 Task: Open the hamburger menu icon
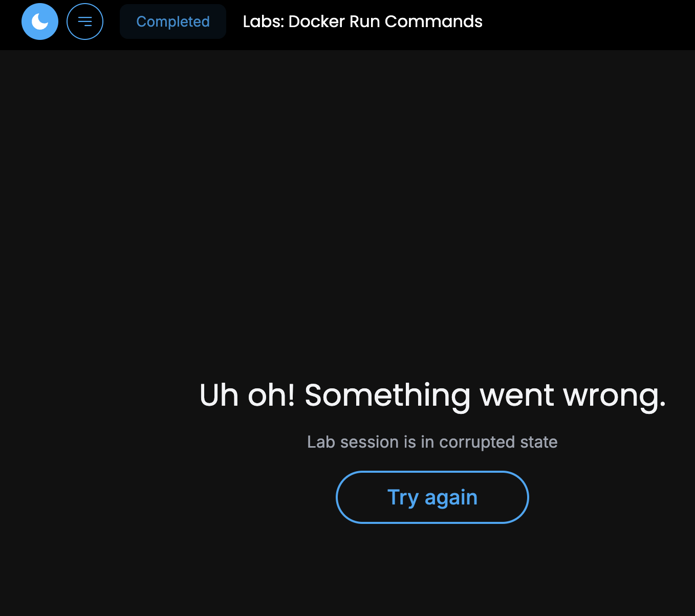pyautogui.click(x=85, y=21)
